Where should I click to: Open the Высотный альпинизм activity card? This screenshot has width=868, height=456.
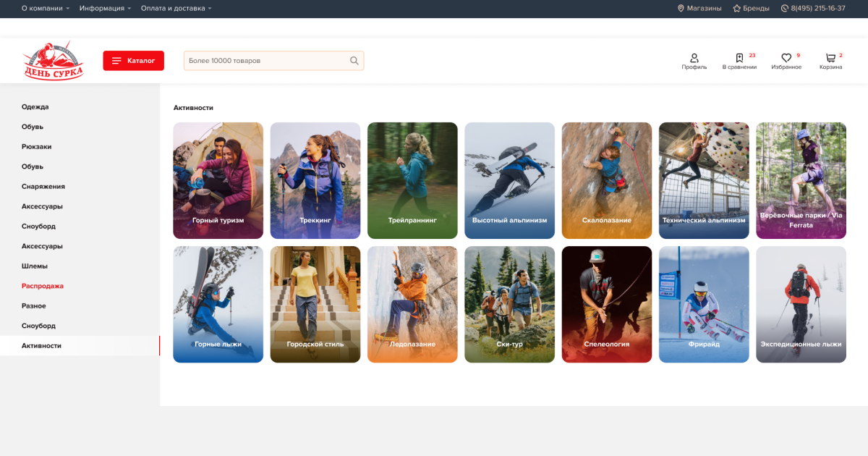tap(510, 180)
